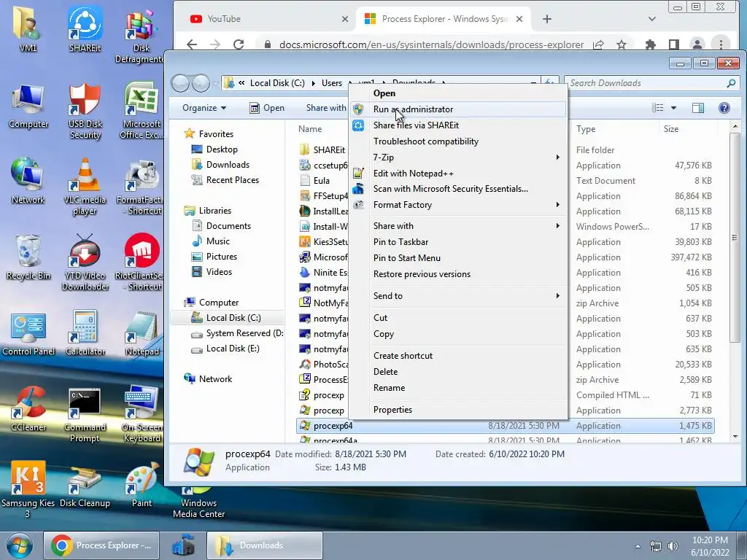Open a new Chrome tab
The width and height of the screenshot is (747, 560).
pos(547,19)
